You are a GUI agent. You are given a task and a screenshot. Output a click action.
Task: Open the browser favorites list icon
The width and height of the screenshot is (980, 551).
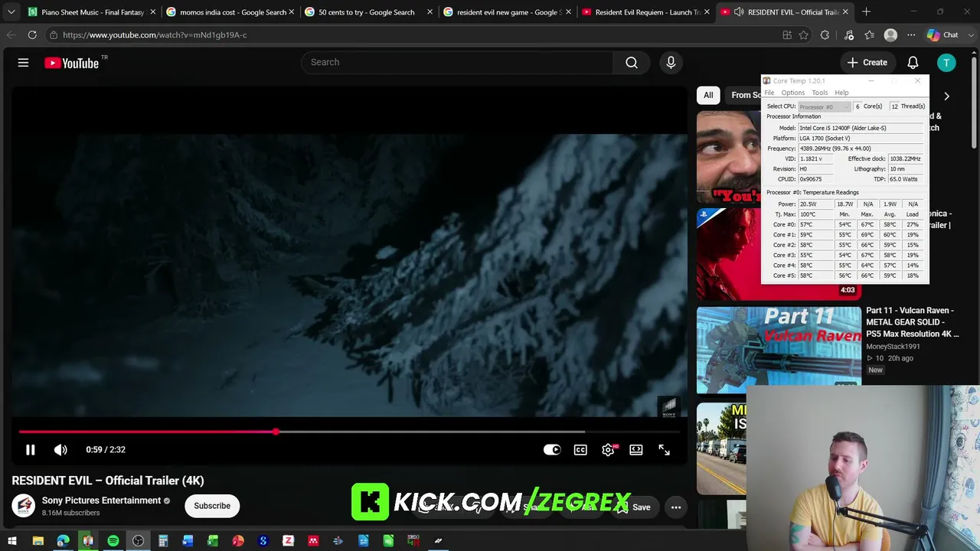coord(869,35)
